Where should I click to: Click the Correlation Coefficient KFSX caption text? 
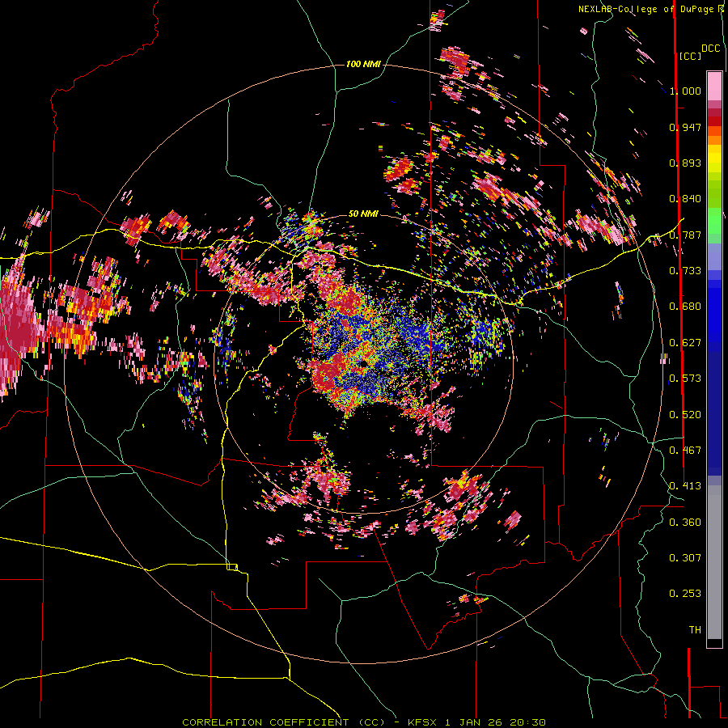point(363,722)
